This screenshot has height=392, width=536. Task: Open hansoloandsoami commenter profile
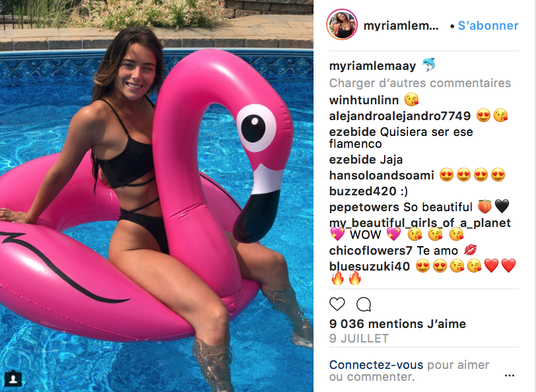click(x=382, y=176)
